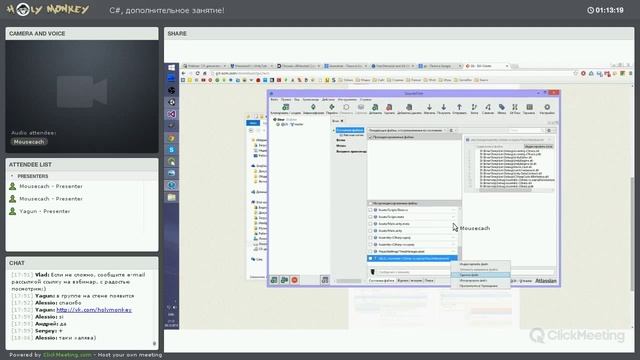The image size is (640, 360).
Task: Click the search field above diff panel
Action: point(526,130)
